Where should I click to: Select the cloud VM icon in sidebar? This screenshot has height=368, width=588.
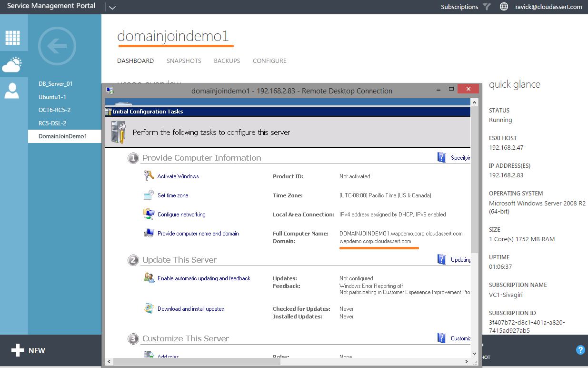pyautogui.click(x=12, y=64)
